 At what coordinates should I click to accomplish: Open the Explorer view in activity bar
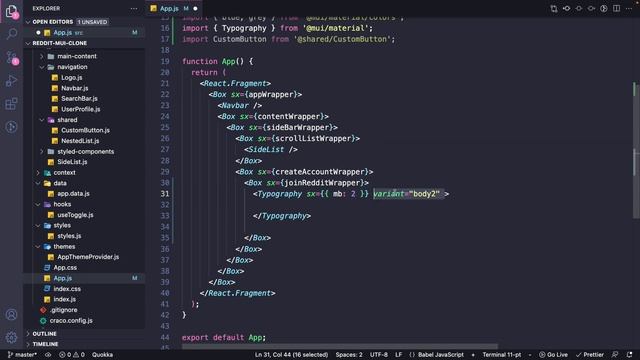pos(11,11)
